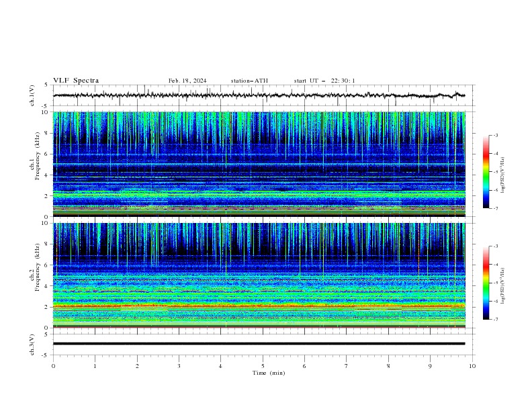Click the "ch.3(V)" axis label

click(x=32, y=345)
